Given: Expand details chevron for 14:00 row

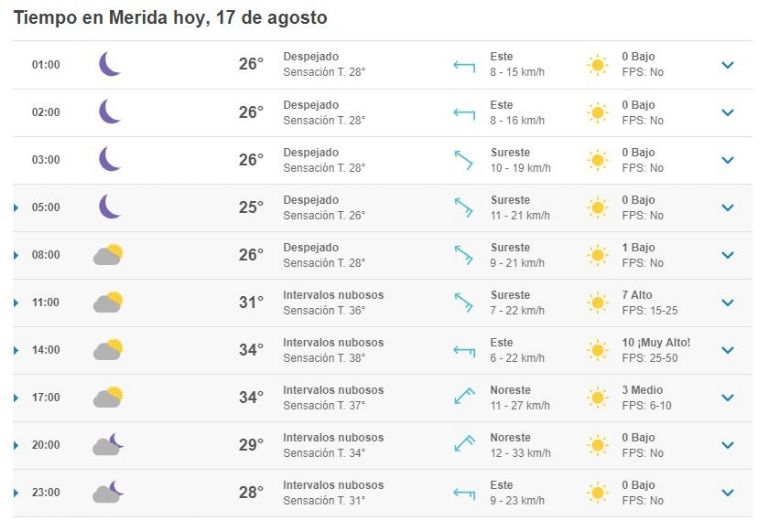Looking at the screenshot, I should pos(728,350).
